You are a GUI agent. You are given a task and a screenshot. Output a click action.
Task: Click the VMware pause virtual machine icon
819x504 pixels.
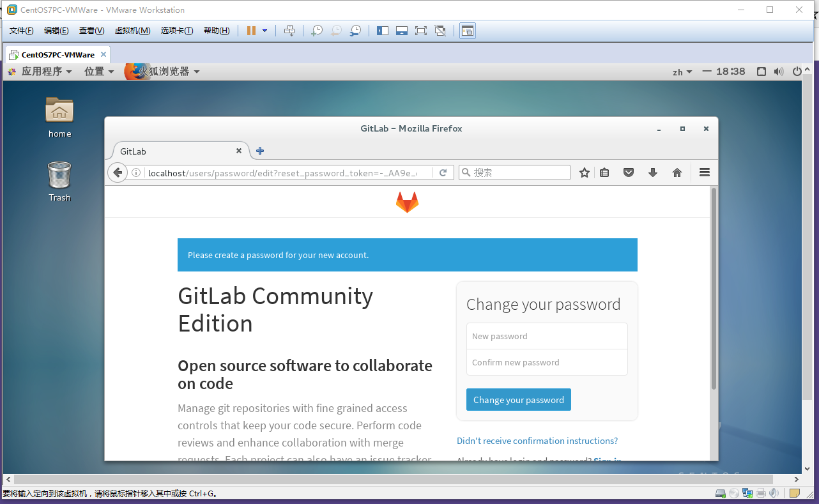[x=251, y=31]
